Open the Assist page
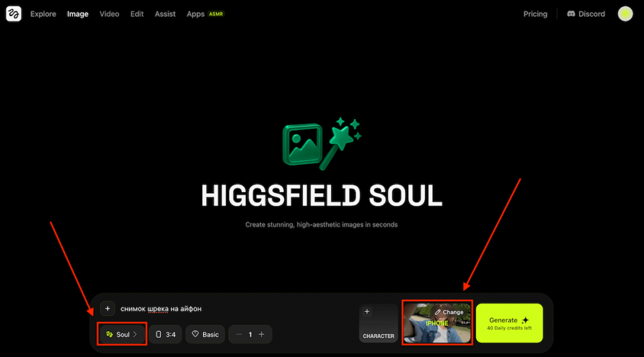The width and height of the screenshot is (644, 357). click(x=165, y=14)
